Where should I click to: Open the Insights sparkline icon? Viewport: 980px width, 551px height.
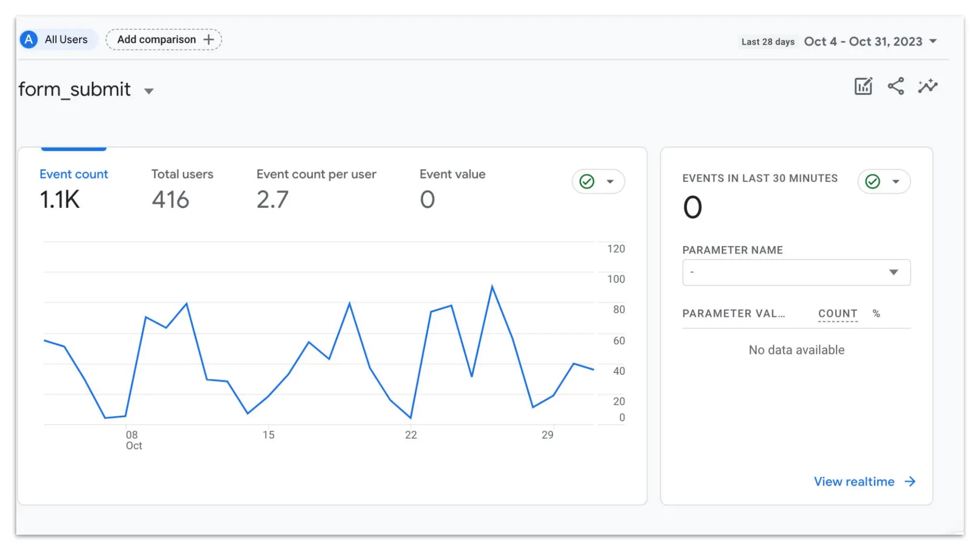click(927, 87)
